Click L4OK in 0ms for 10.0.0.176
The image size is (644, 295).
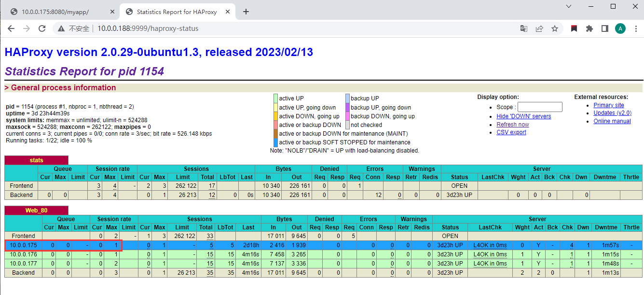[490, 254]
